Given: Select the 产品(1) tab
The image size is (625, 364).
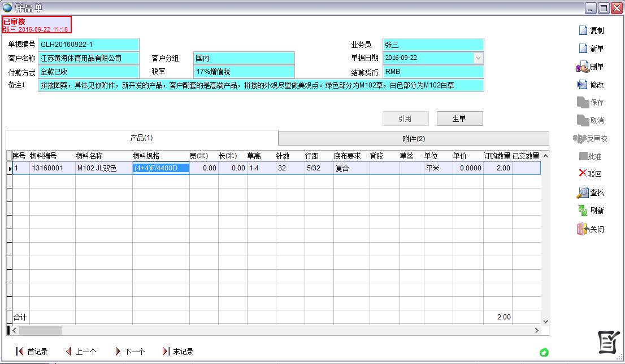Looking at the screenshot, I should pos(142,138).
